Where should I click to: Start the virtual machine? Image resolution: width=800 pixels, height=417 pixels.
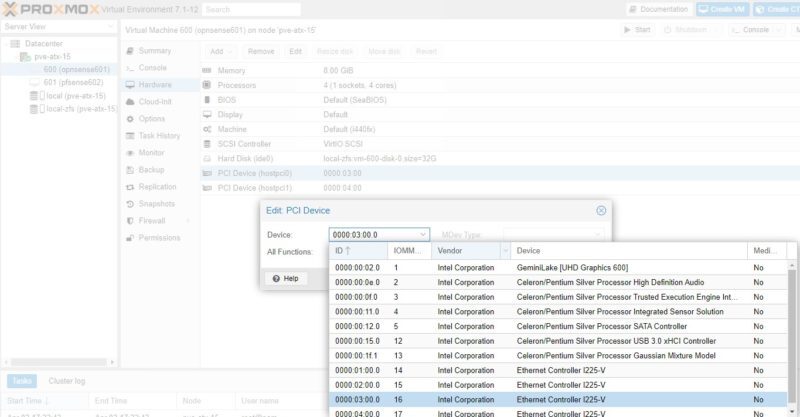click(637, 30)
